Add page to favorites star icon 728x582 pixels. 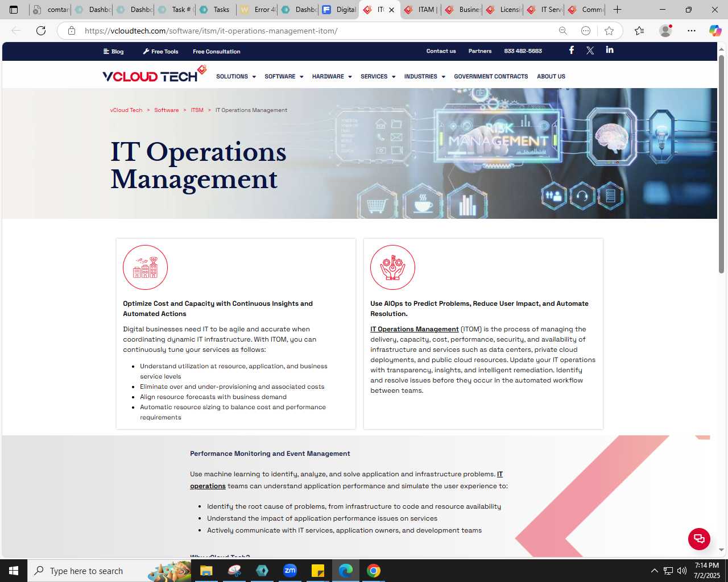click(x=609, y=31)
